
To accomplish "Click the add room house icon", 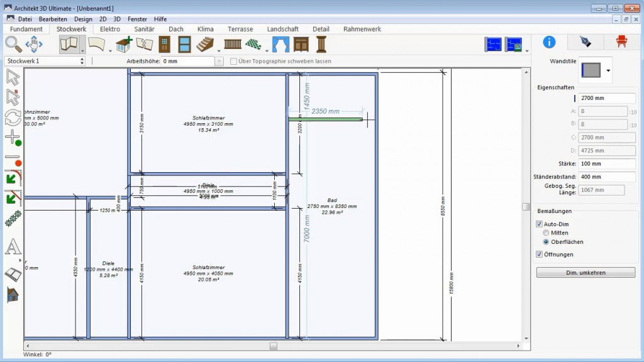I will (x=124, y=45).
